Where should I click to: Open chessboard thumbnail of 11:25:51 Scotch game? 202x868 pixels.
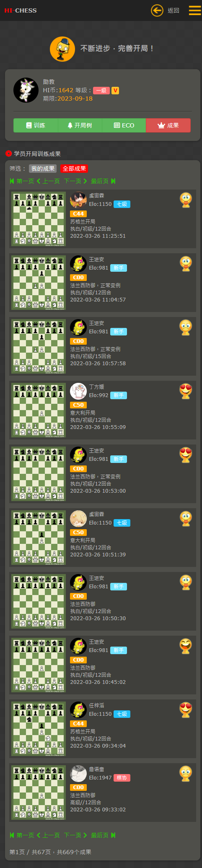39,219
